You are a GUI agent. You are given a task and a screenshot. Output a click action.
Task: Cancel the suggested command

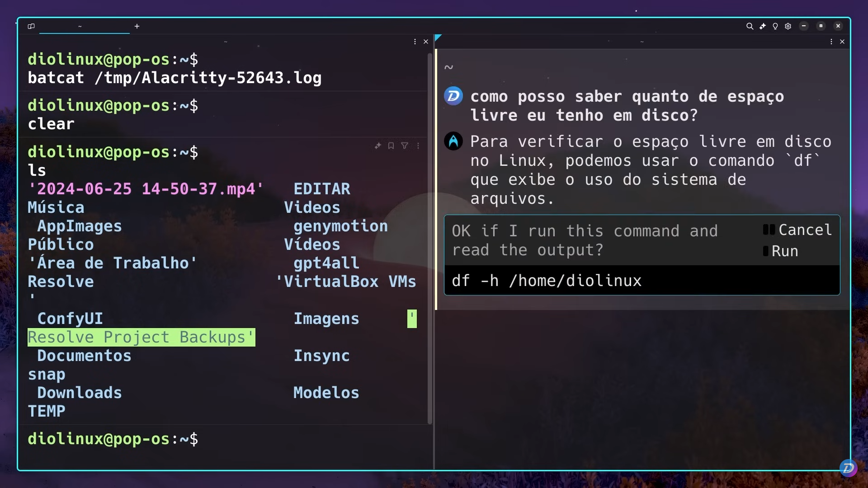[798, 230]
